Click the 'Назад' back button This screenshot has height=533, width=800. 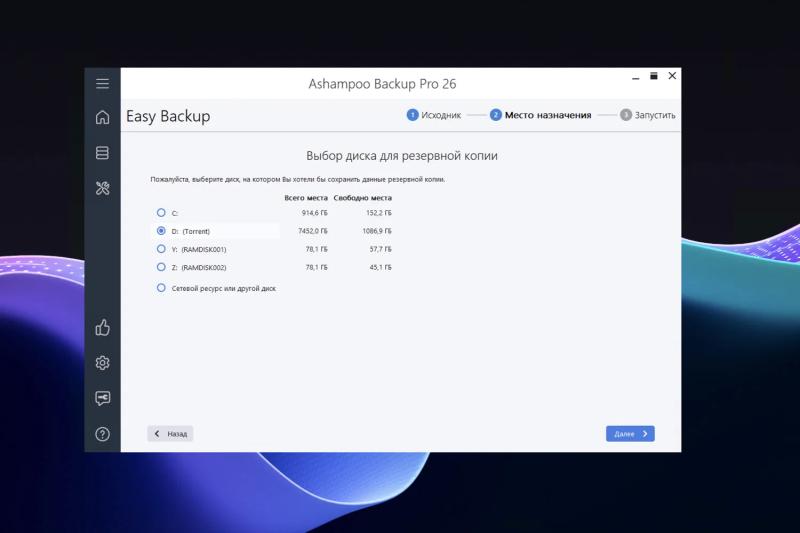pos(170,434)
